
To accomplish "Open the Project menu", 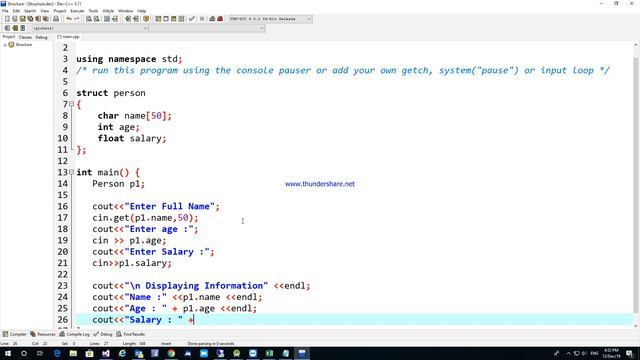I will [60, 11].
